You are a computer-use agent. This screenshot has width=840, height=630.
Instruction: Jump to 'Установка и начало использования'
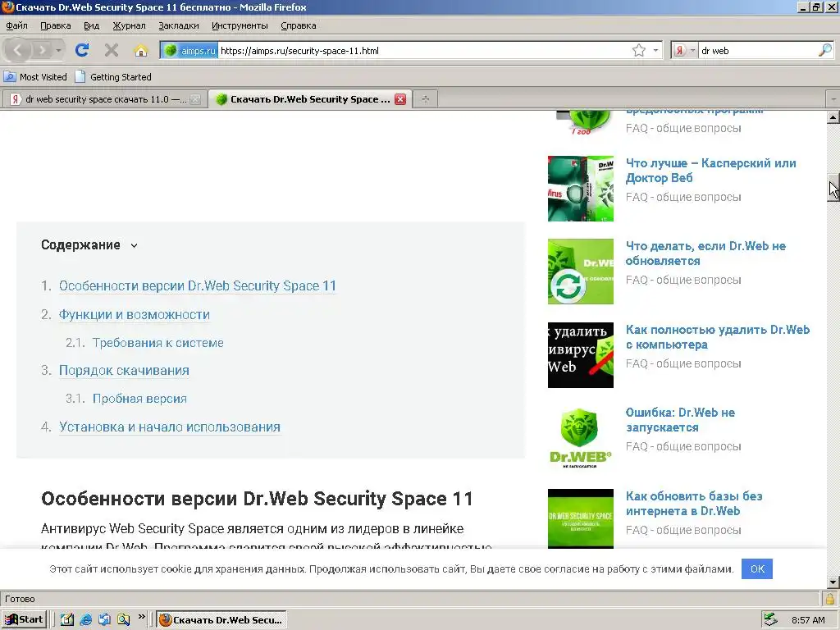point(170,427)
